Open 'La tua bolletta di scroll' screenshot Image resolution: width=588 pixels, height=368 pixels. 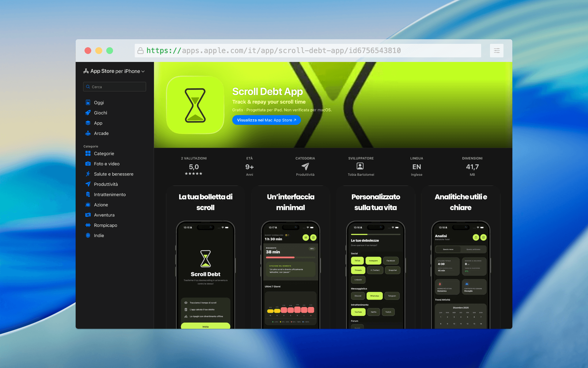pyautogui.click(x=205, y=258)
